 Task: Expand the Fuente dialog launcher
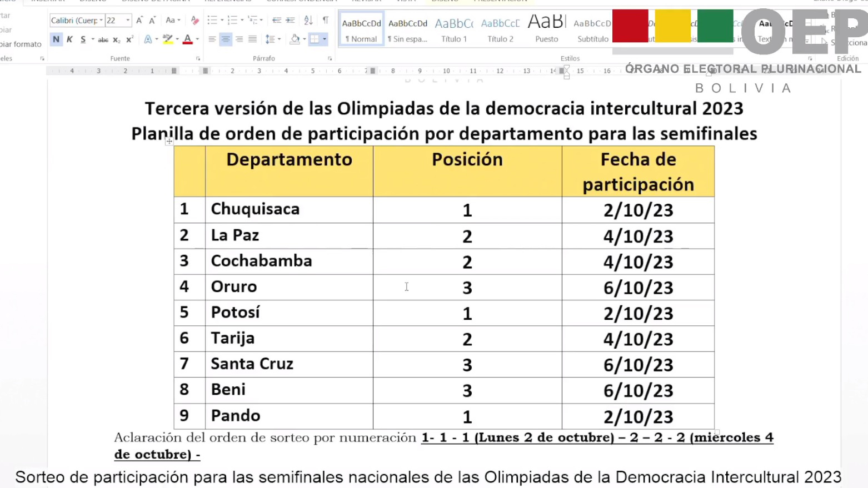pos(198,58)
